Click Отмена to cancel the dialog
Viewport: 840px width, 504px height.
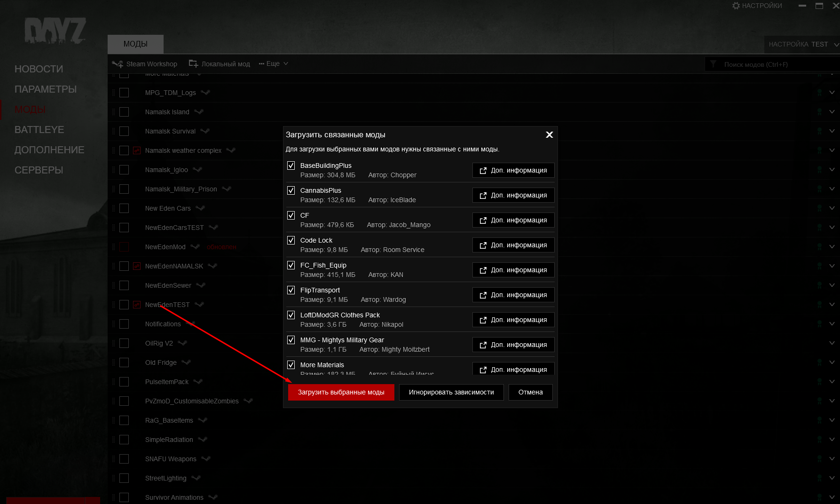[531, 392]
